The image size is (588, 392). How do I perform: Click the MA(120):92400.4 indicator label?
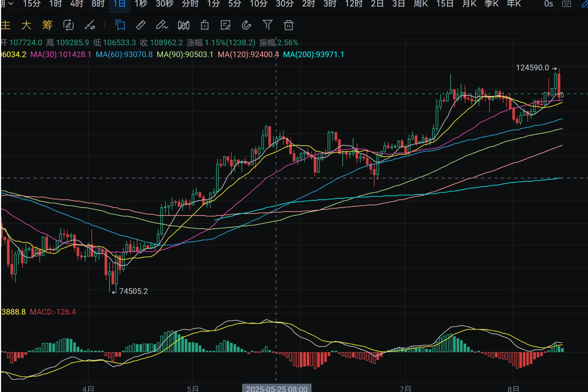(x=248, y=55)
